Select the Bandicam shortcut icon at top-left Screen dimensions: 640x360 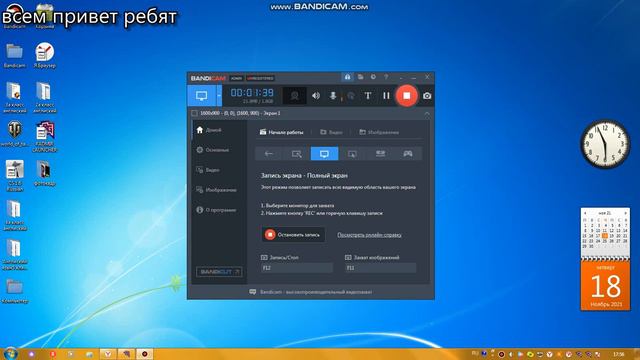(15, 16)
